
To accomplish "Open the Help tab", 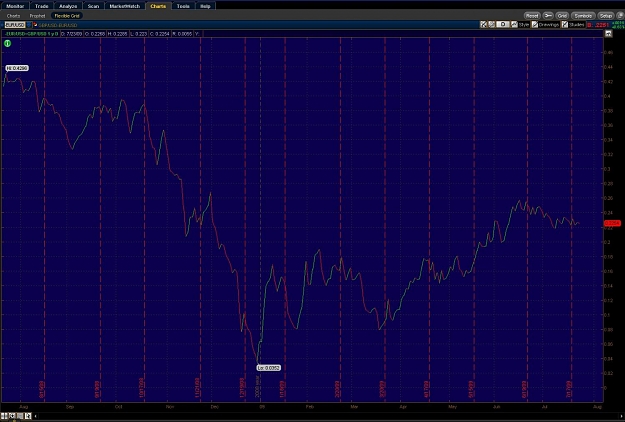I will coord(205,6).
